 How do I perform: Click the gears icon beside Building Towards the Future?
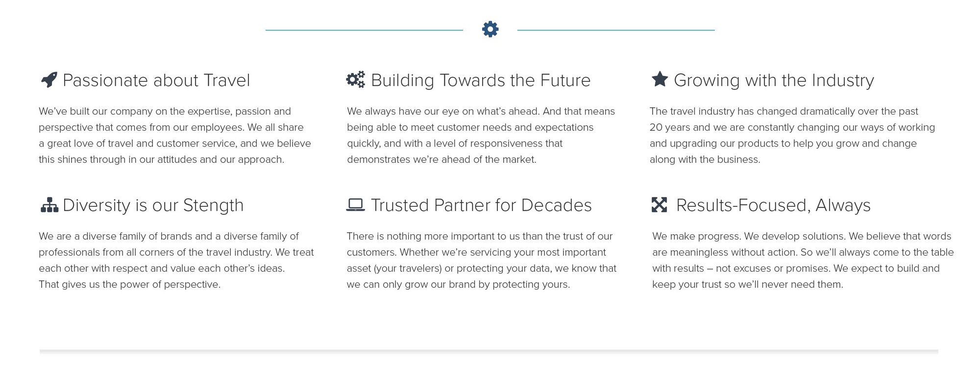tap(356, 79)
